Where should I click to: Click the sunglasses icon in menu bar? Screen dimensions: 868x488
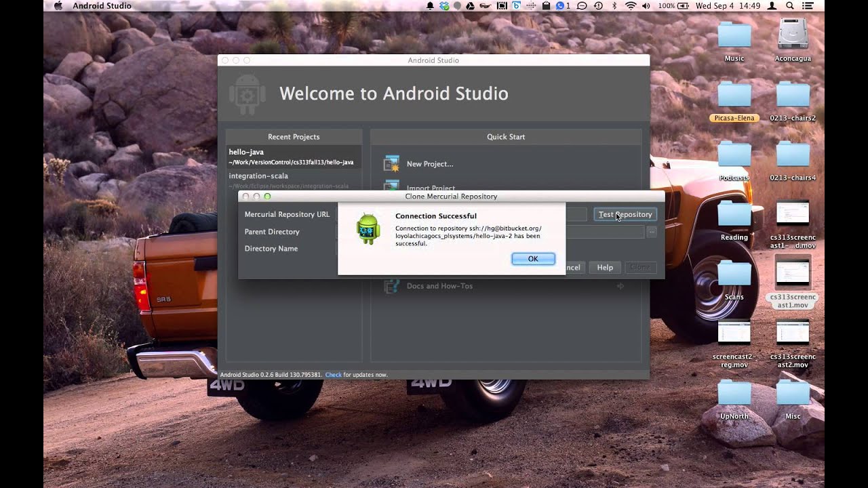pos(484,6)
